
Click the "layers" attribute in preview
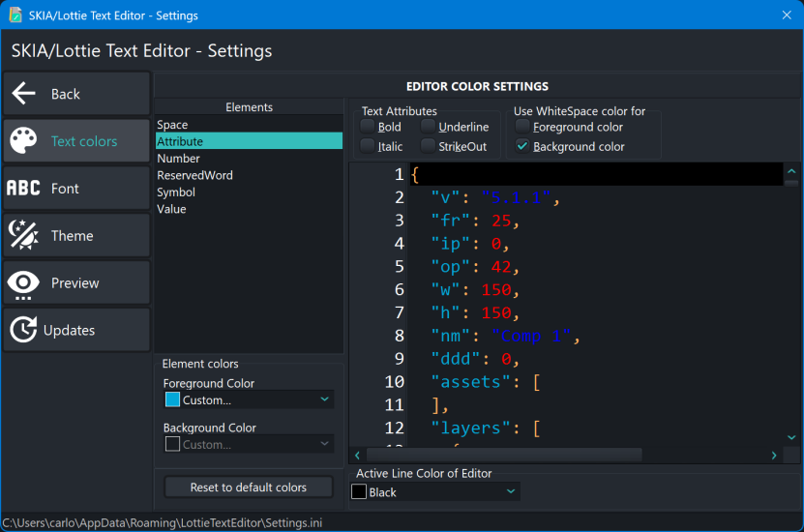coord(470,429)
